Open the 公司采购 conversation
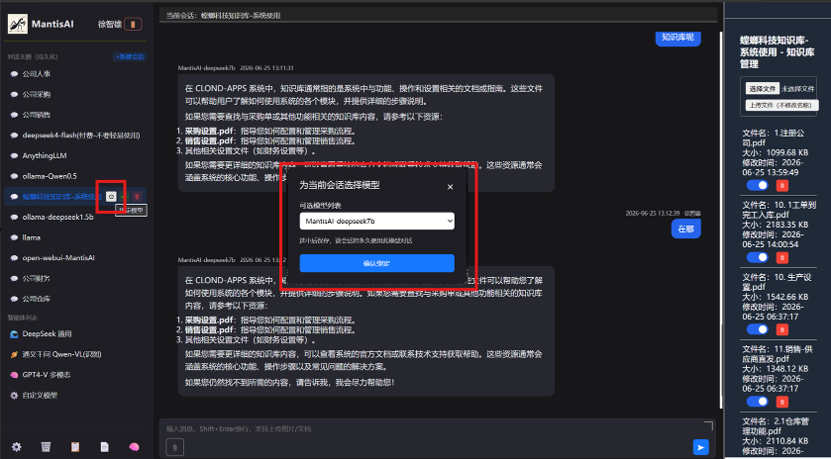The height and width of the screenshot is (459, 831). pyautogui.click(x=76, y=94)
